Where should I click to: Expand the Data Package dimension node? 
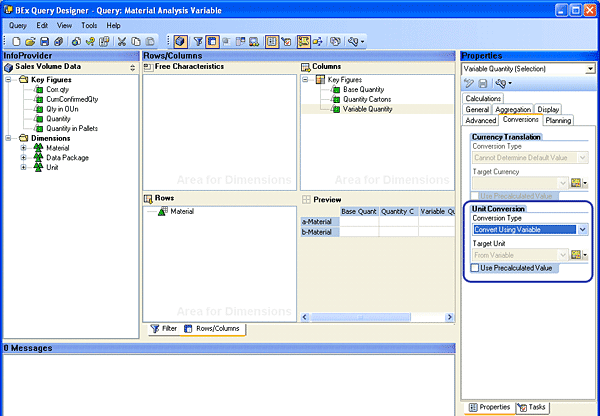[23, 157]
